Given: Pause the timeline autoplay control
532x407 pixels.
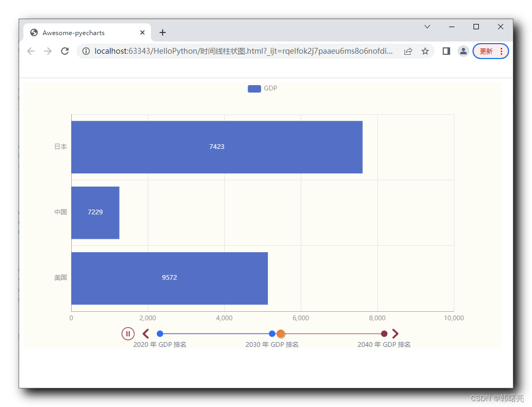Looking at the screenshot, I should pyautogui.click(x=128, y=334).
